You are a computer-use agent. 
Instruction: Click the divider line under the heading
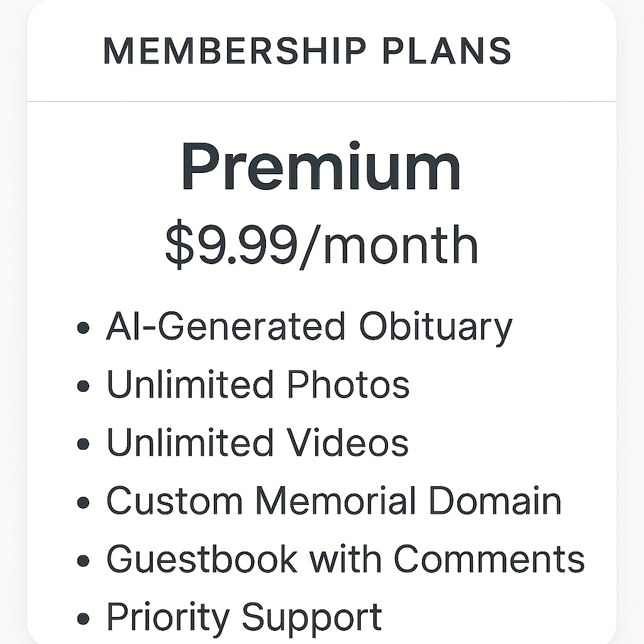click(x=321, y=101)
